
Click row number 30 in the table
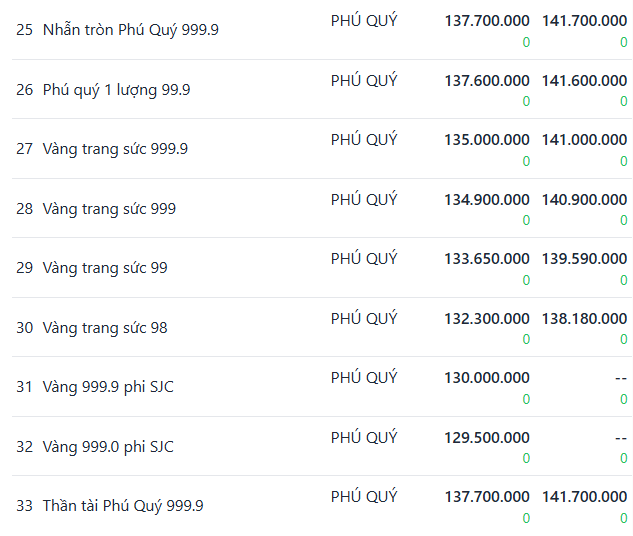coord(24,328)
